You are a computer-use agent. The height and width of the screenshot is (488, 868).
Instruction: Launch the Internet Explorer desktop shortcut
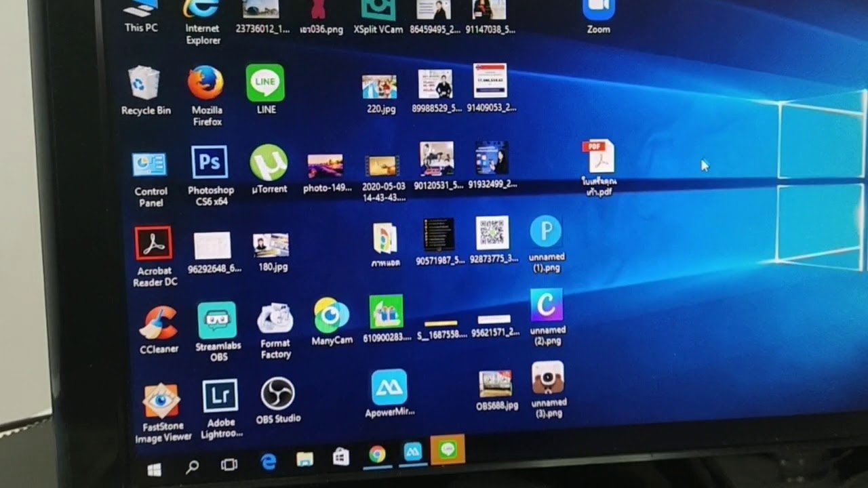(x=202, y=22)
